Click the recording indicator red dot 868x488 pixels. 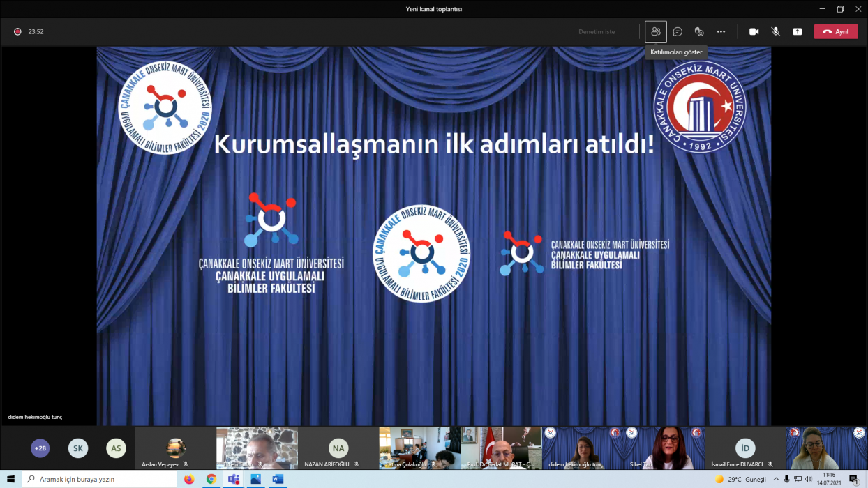pyautogui.click(x=17, y=31)
